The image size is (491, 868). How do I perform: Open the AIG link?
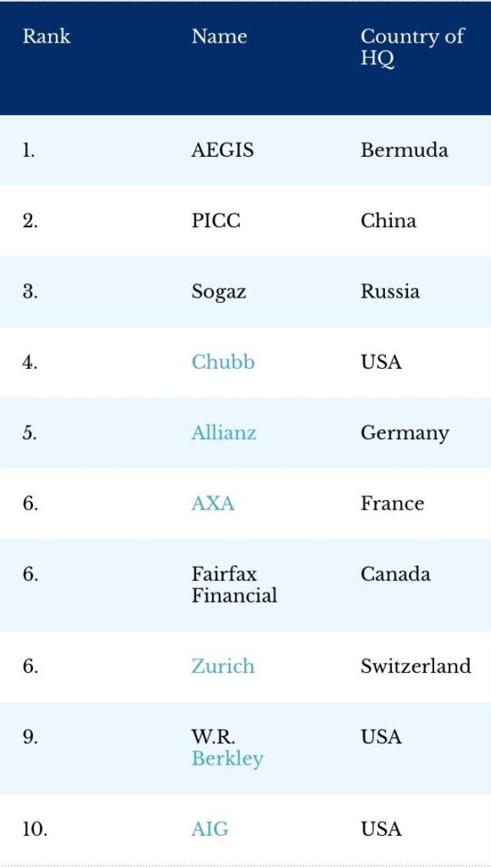(209, 829)
